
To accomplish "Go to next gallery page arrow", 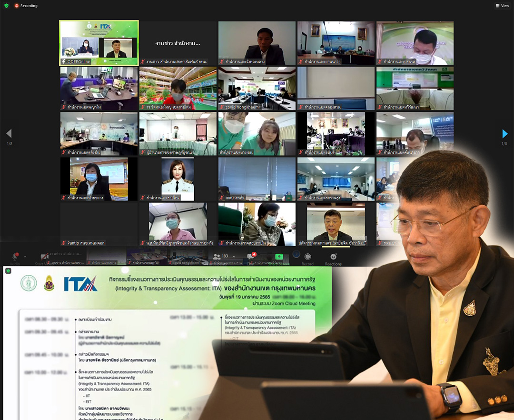I will click(x=504, y=134).
